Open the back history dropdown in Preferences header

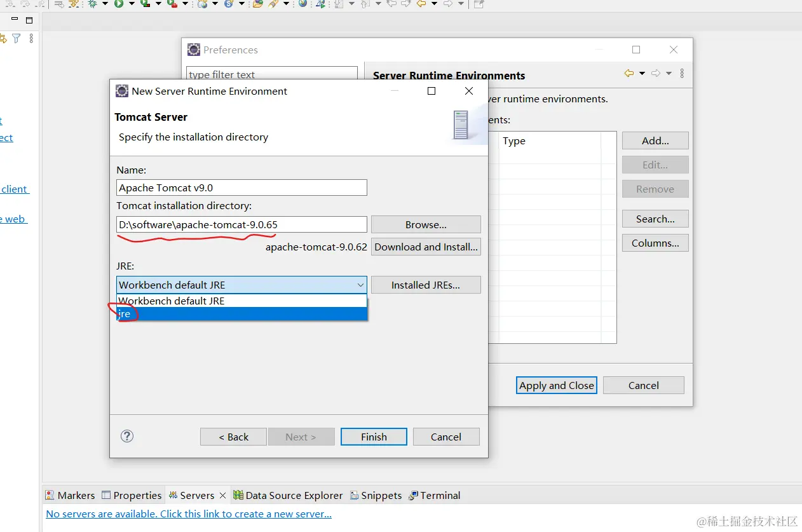642,74
